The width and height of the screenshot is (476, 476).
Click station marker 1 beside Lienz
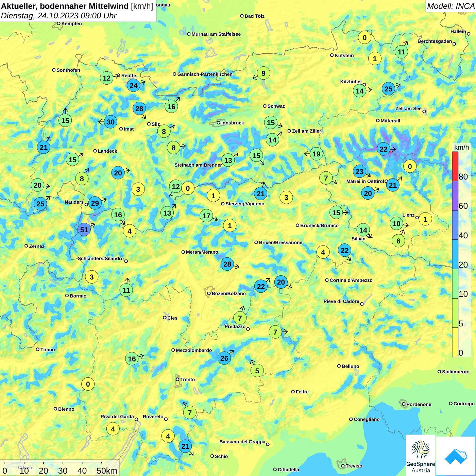pos(425,219)
